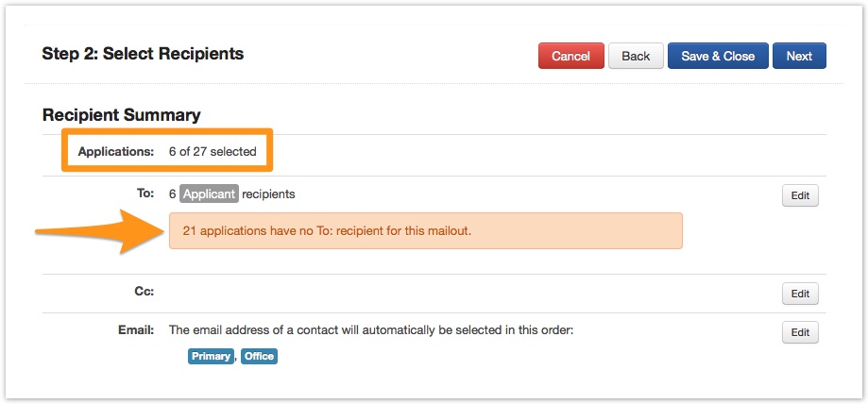
Task: Proceed with the Next button
Action: pos(799,56)
